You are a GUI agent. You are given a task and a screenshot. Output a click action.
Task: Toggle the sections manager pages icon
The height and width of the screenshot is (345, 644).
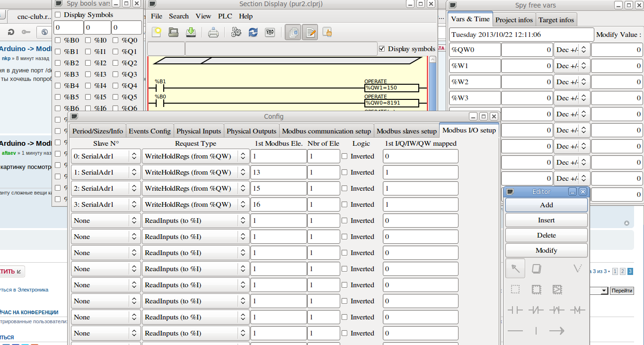pyautogui.click(x=293, y=32)
